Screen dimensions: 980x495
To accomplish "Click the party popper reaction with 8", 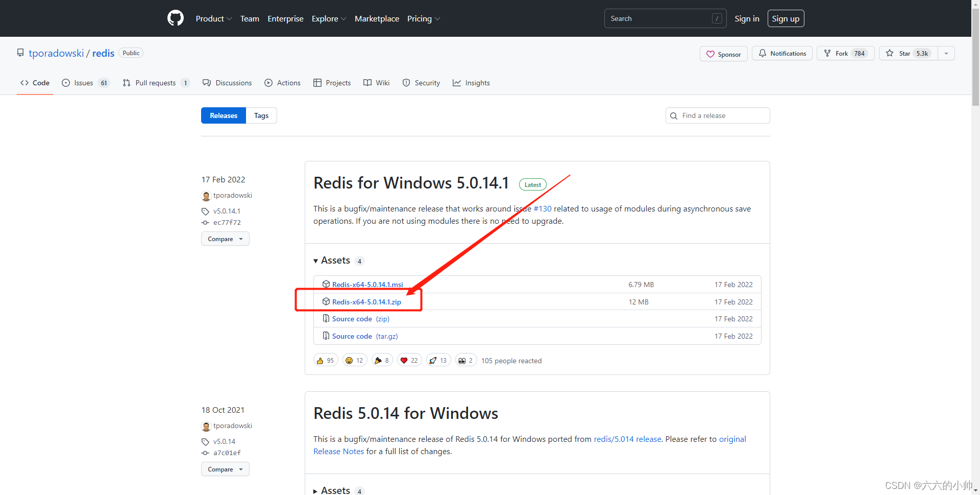I will pos(382,361).
